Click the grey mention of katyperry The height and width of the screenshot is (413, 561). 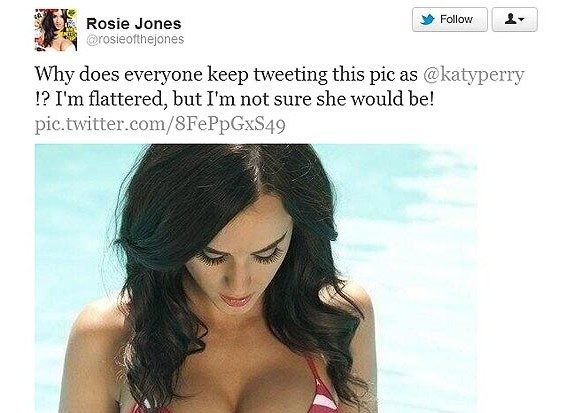coord(474,74)
